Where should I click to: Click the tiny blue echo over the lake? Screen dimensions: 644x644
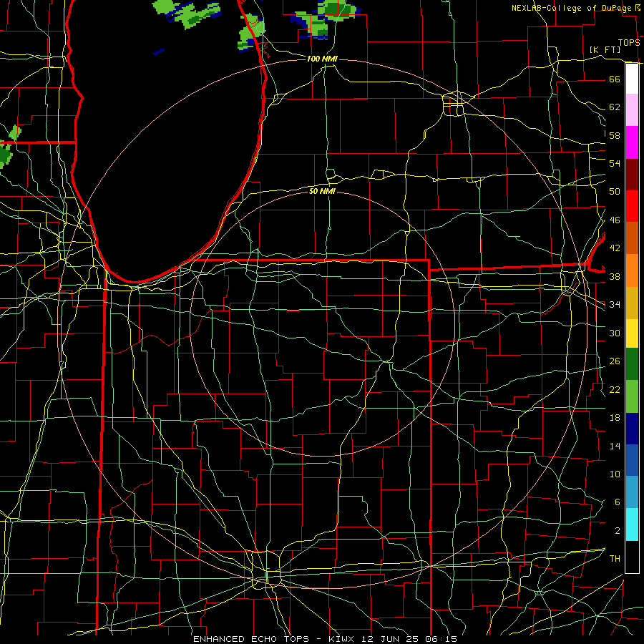coord(159,52)
